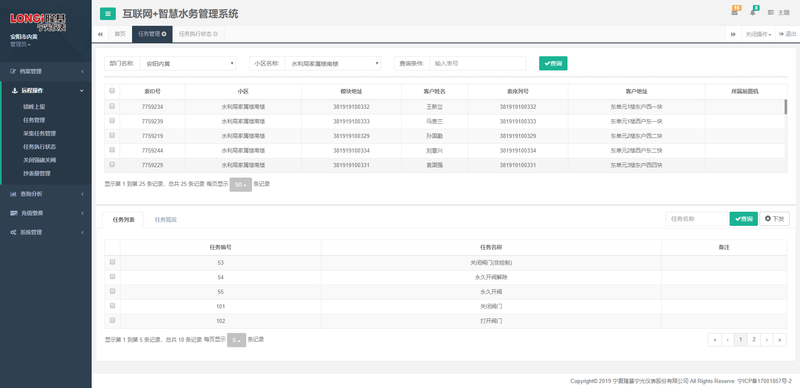Go to page 2 of task list
Screen dimensions: 800x388
pos(754,340)
